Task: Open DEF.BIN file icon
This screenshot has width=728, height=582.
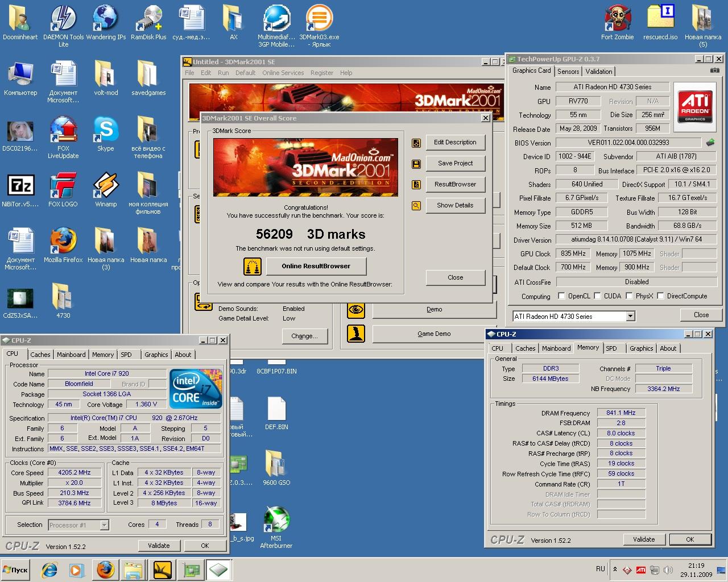Action: tap(276, 413)
